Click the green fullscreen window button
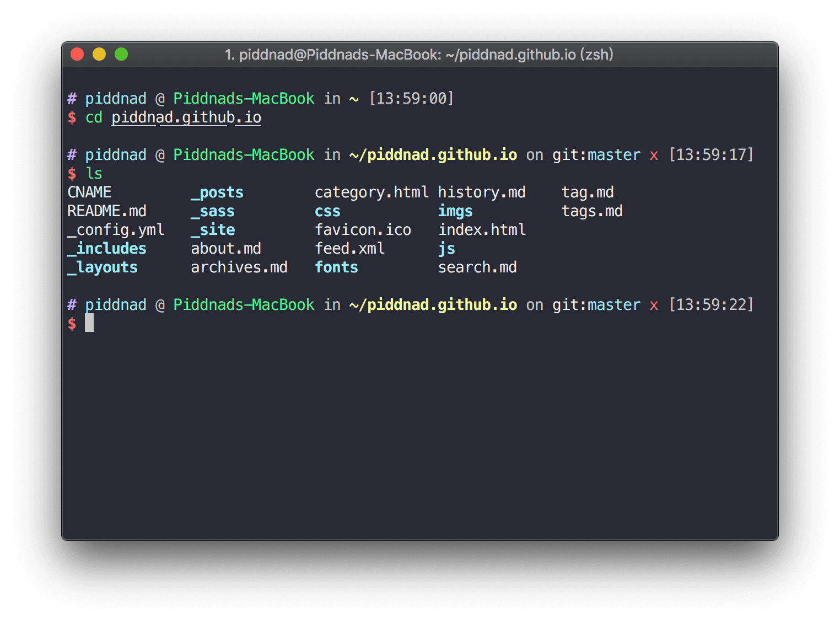Image resolution: width=840 pixels, height=622 pixels. [121, 54]
